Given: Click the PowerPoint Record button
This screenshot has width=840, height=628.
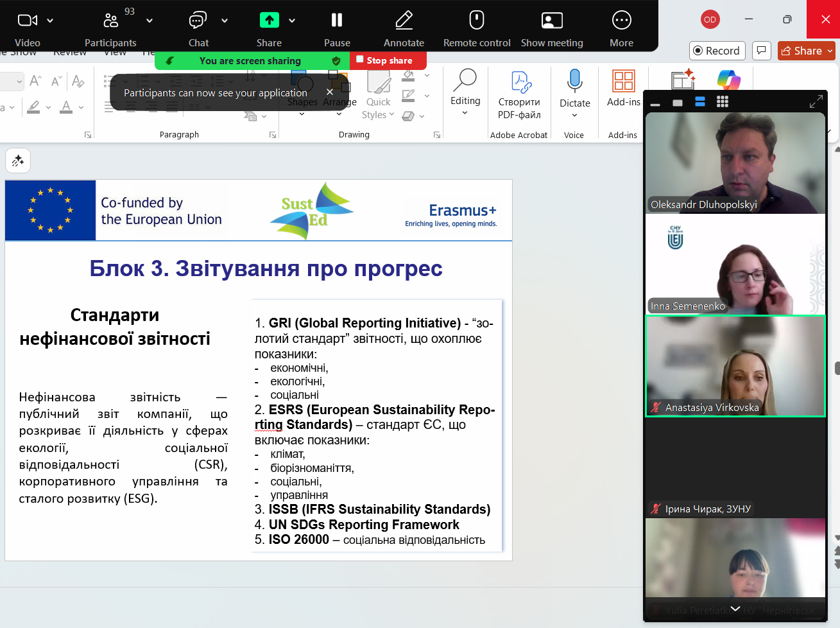Looking at the screenshot, I should [716, 51].
